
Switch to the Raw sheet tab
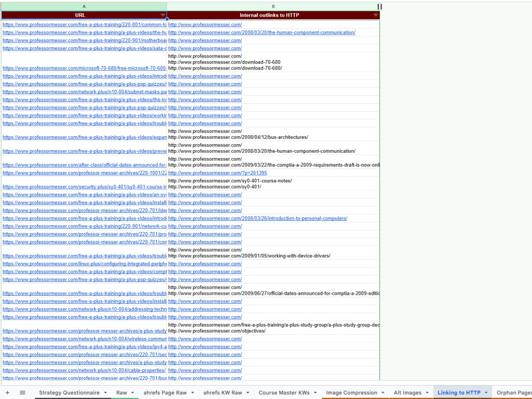(x=121, y=393)
